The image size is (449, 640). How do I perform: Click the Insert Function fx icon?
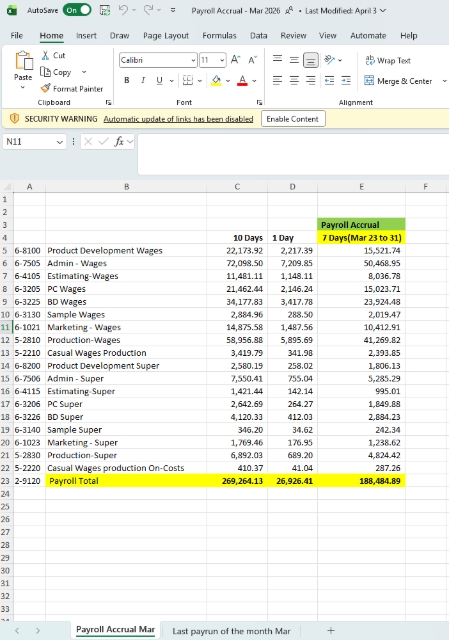pos(119,142)
